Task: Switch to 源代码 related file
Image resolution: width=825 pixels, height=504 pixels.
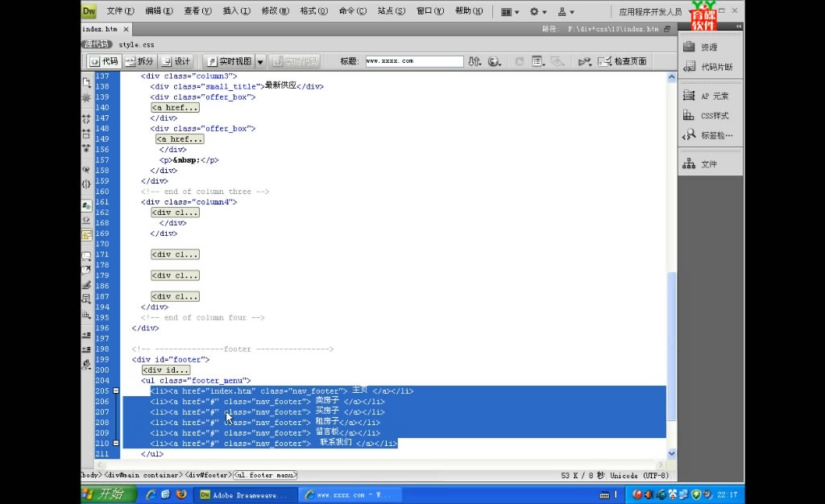Action: 97,44
